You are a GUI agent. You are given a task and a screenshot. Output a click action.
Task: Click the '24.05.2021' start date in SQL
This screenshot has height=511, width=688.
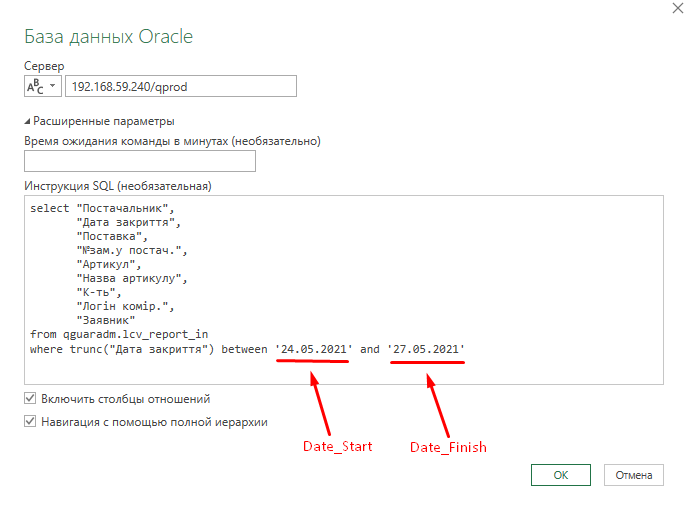pyautogui.click(x=313, y=349)
